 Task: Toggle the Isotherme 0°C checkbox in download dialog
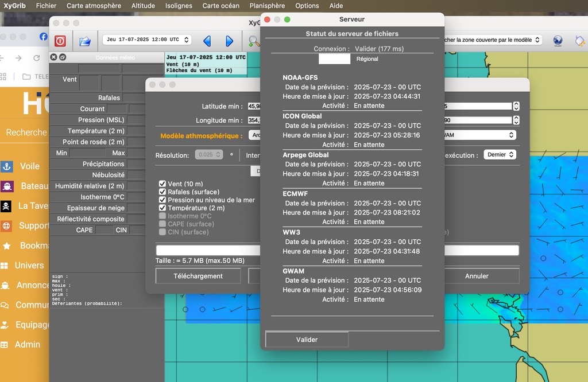pos(163,216)
